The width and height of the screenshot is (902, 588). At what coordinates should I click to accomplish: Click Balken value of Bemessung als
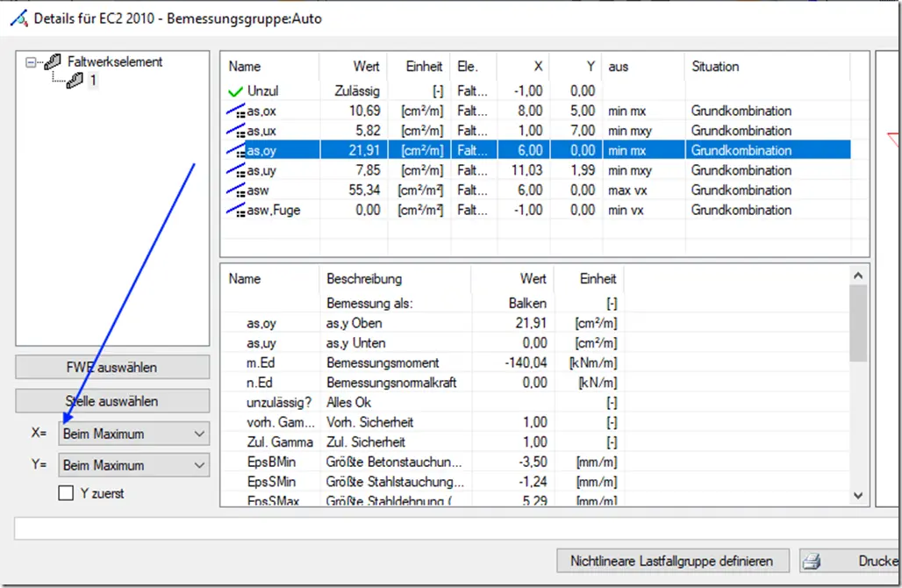coord(527,304)
